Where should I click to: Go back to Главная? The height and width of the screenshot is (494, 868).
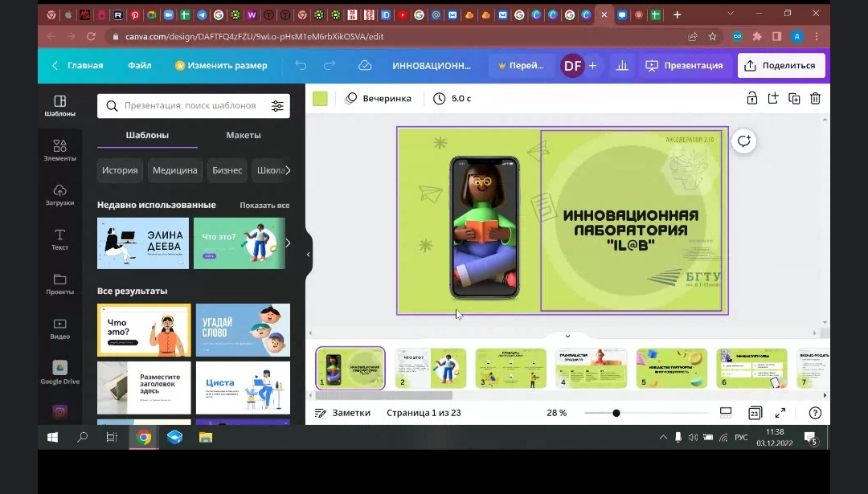coord(78,65)
